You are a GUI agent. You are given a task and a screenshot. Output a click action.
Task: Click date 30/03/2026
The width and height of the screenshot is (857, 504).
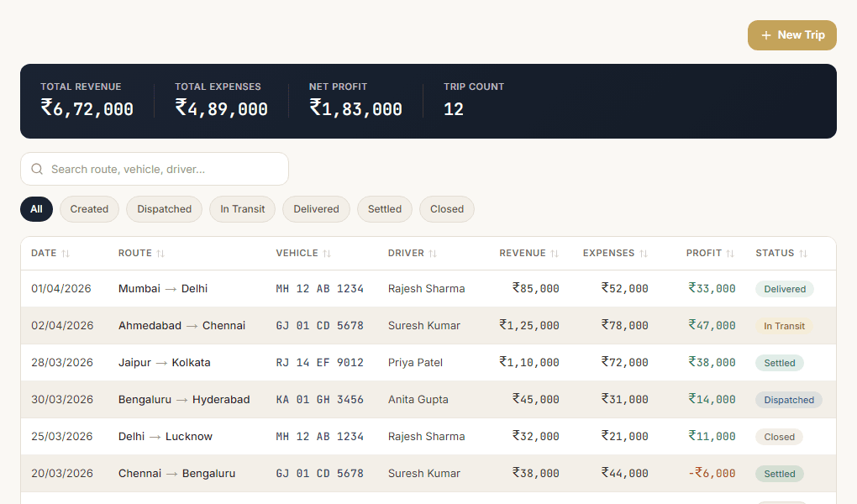(x=62, y=400)
